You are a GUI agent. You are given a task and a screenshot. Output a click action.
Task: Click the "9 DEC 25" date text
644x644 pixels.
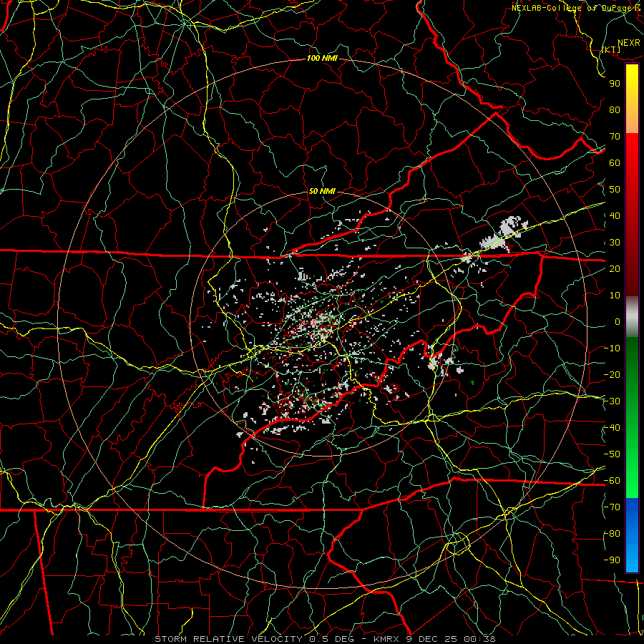[x=431, y=639]
